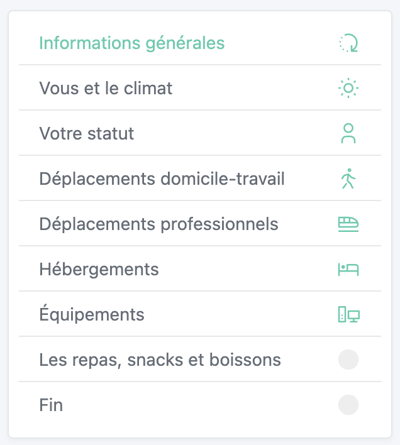Navigate to Déplacements professionnels
This screenshot has width=400, height=445.
pos(159,224)
